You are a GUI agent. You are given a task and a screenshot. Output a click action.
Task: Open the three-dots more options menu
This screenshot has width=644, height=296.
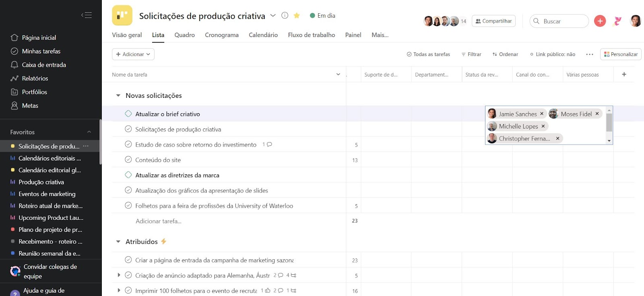(x=589, y=54)
